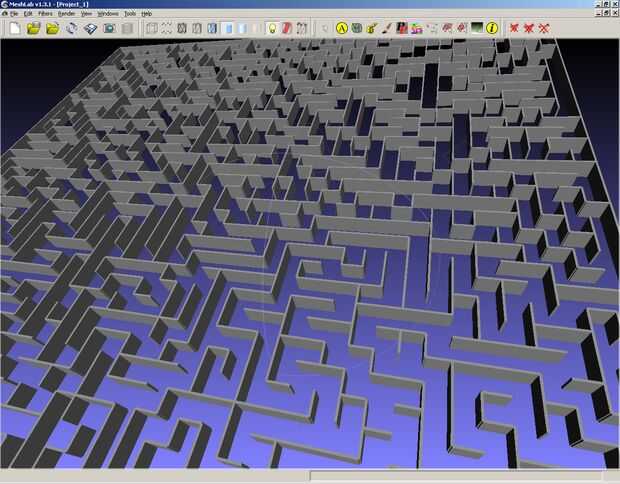Click the dark green gradient square icon

[x=477, y=28]
